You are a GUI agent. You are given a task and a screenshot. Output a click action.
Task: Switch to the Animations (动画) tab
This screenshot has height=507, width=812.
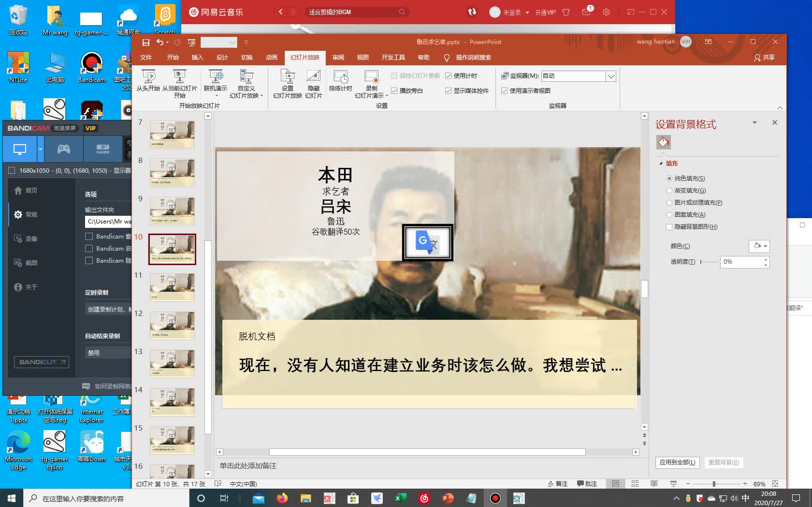click(272, 58)
